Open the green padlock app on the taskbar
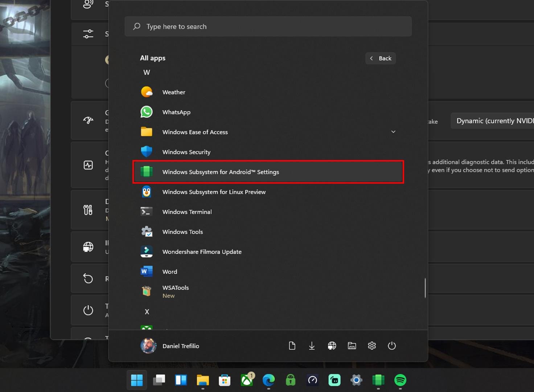This screenshot has height=392, width=534. click(291, 380)
